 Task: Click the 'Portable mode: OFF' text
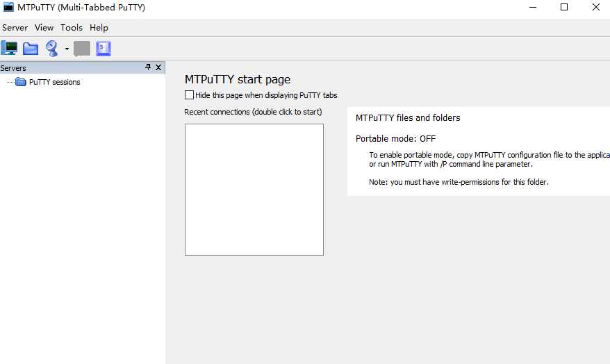coord(395,139)
